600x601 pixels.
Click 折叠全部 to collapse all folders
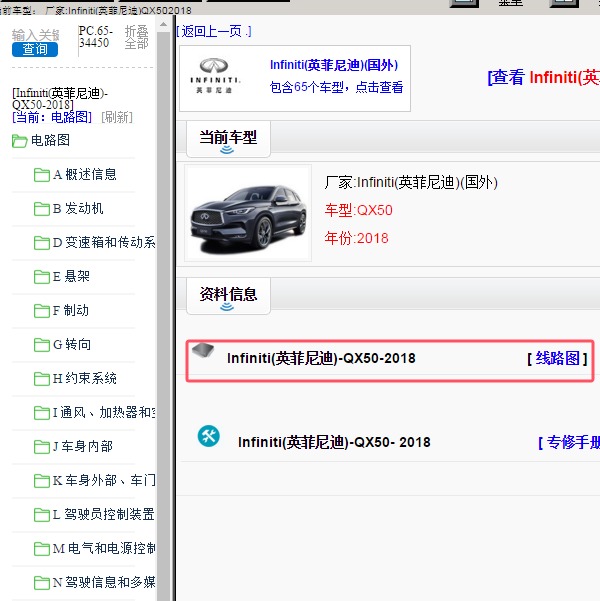coord(136,37)
